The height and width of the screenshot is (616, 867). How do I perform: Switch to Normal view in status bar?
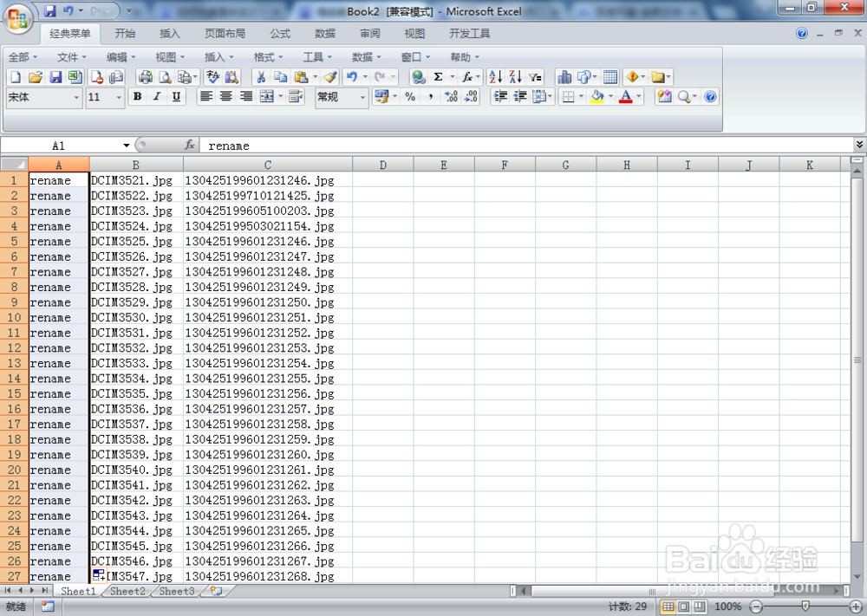668,606
